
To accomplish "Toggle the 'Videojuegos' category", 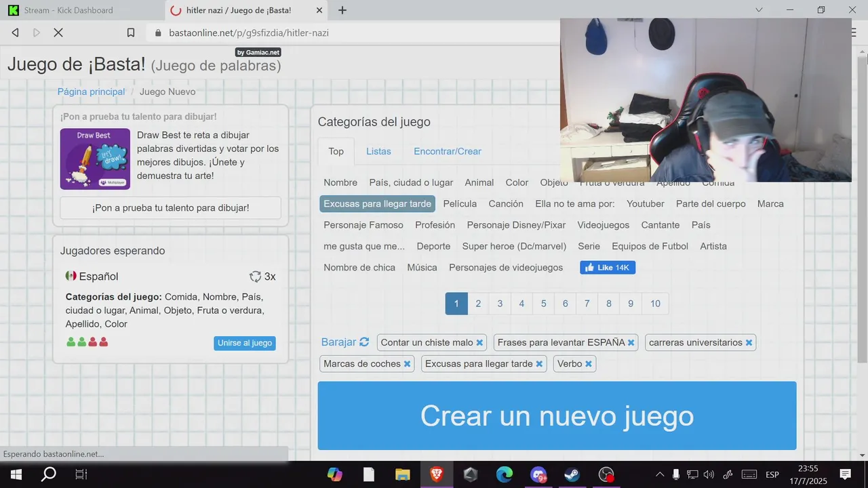I will 604,225.
